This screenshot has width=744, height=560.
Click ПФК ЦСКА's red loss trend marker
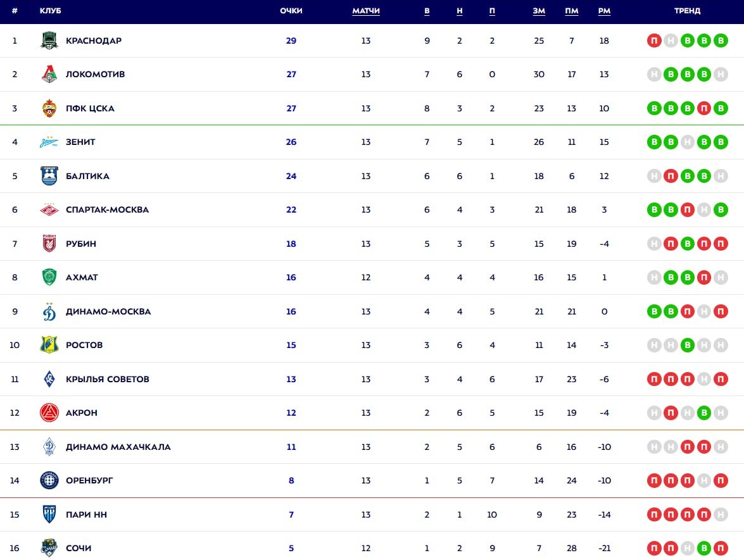pyautogui.click(x=703, y=108)
